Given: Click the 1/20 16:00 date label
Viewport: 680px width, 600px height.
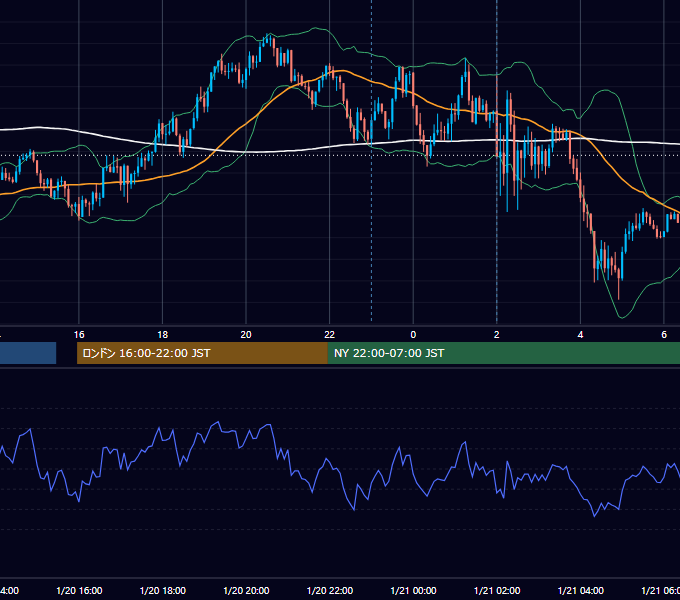Looking at the screenshot, I should tap(79, 590).
